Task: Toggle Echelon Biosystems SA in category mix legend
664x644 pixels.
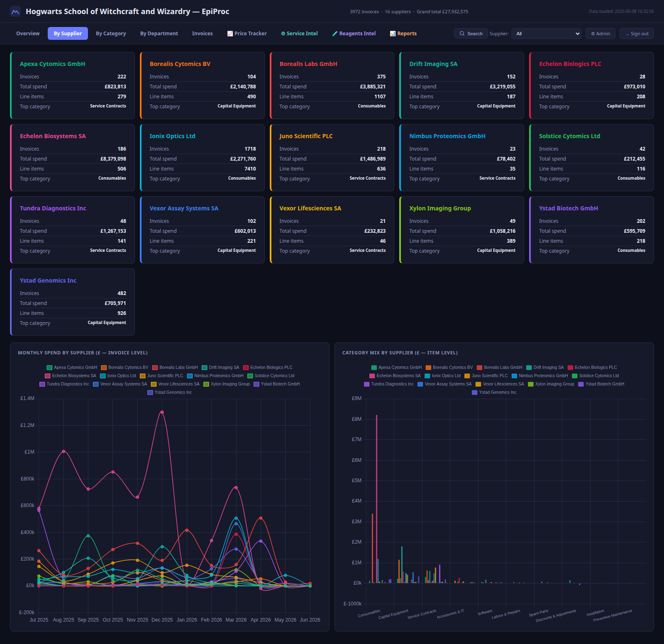Action: (395, 376)
